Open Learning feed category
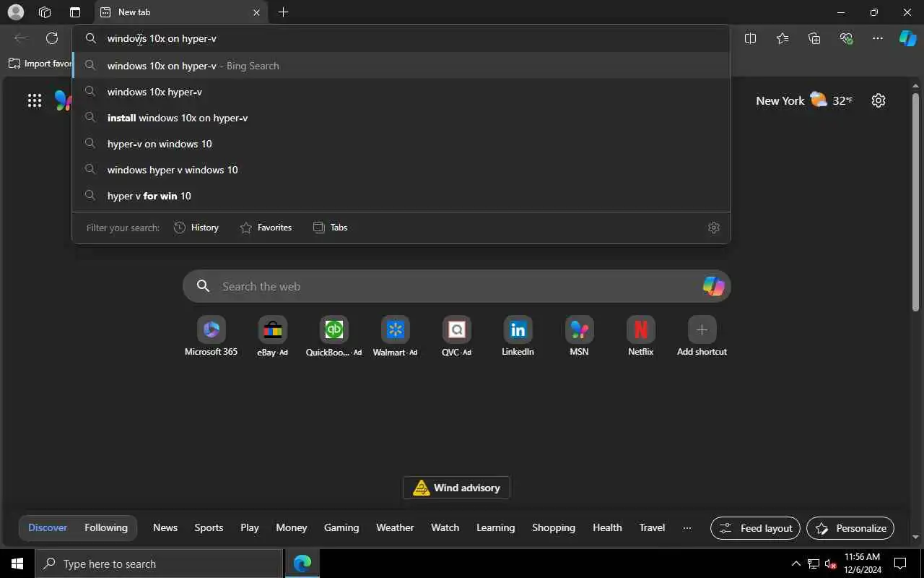 coord(496,527)
